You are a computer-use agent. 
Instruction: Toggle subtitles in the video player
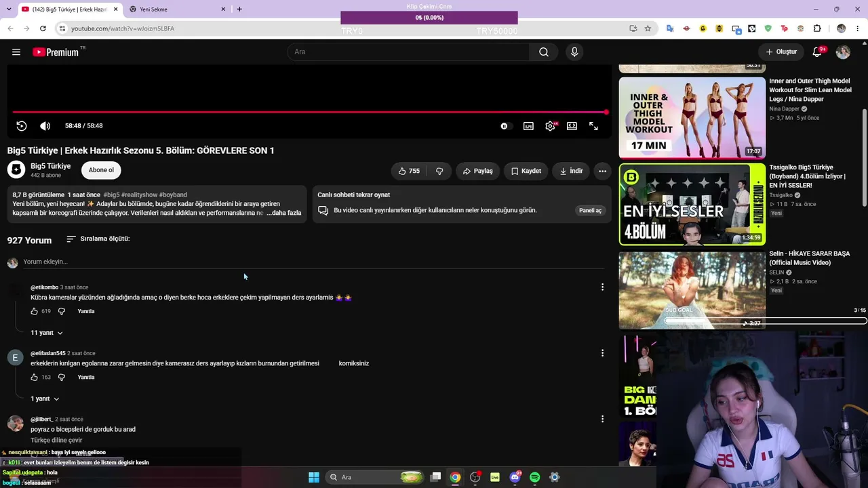[x=528, y=126]
